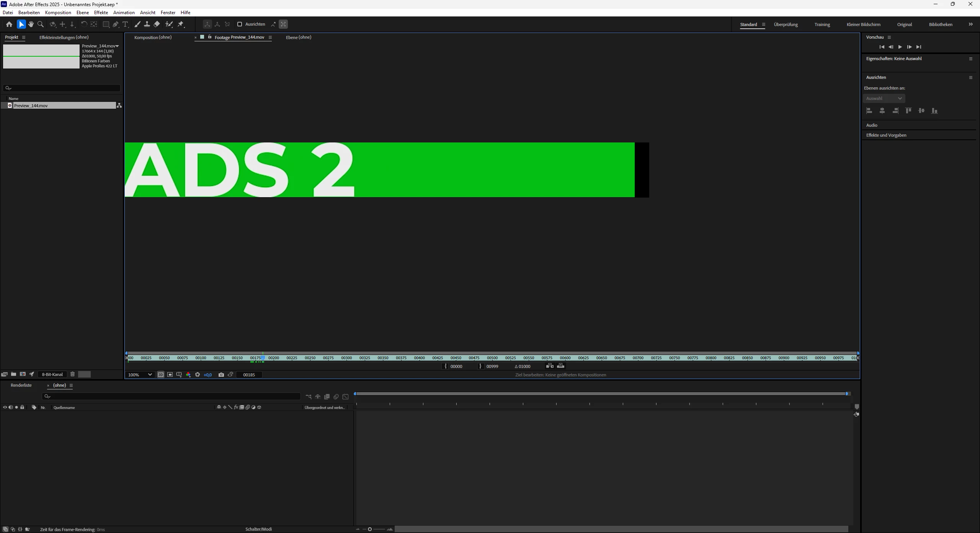Viewport: 980px width, 533px height.
Task: Select the Type text tool
Action: [125, 24]
